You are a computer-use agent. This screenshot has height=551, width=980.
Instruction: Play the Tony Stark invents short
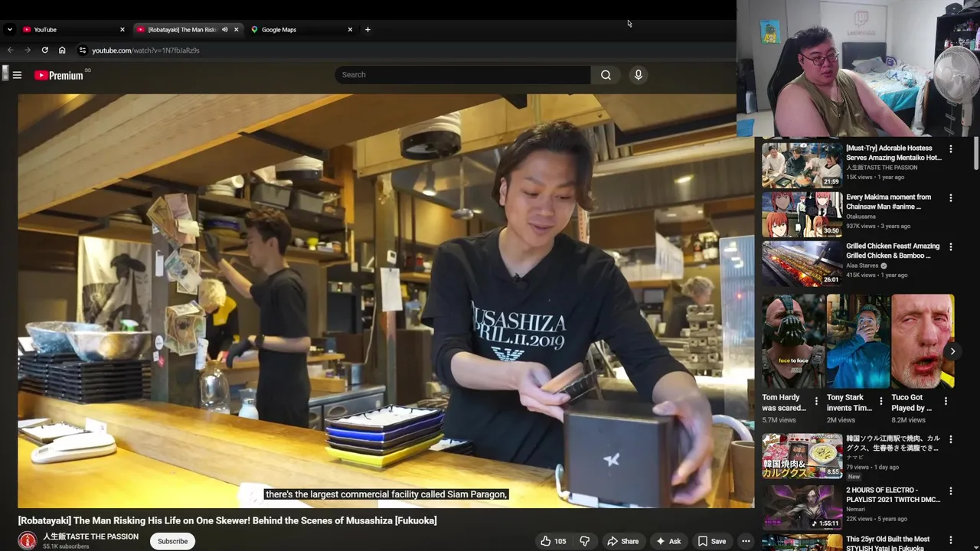858,341
